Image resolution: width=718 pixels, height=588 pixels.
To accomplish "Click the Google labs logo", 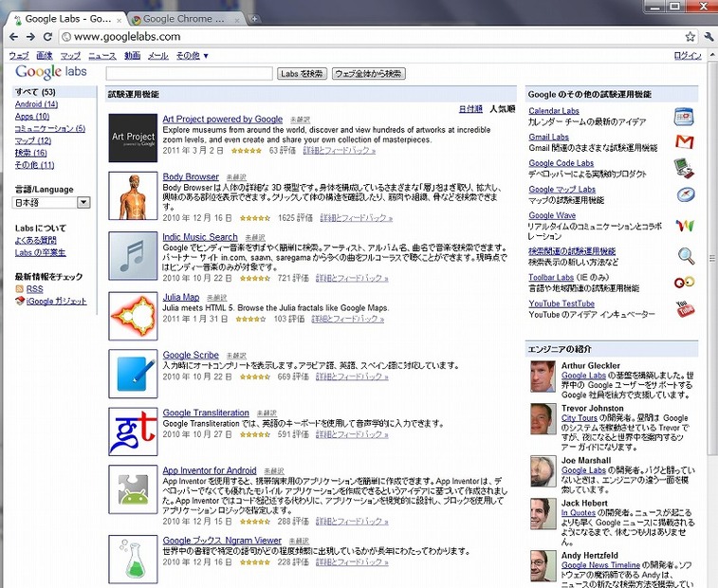I will click(x=51, y=72).
